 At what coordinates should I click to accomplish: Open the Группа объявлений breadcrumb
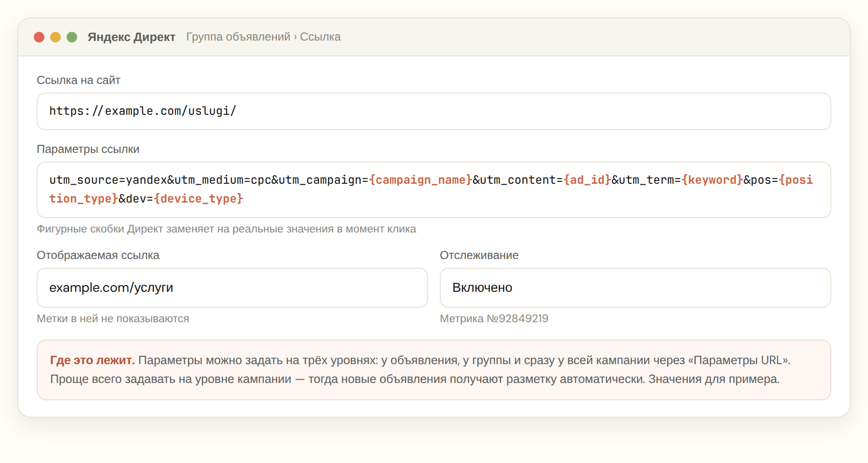click(238, 37)
